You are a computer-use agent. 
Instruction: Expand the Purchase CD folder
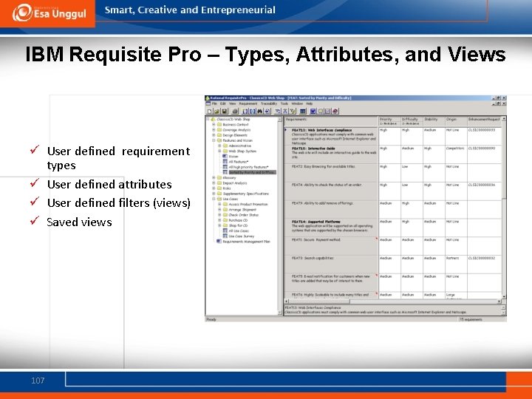coord(219,220)
